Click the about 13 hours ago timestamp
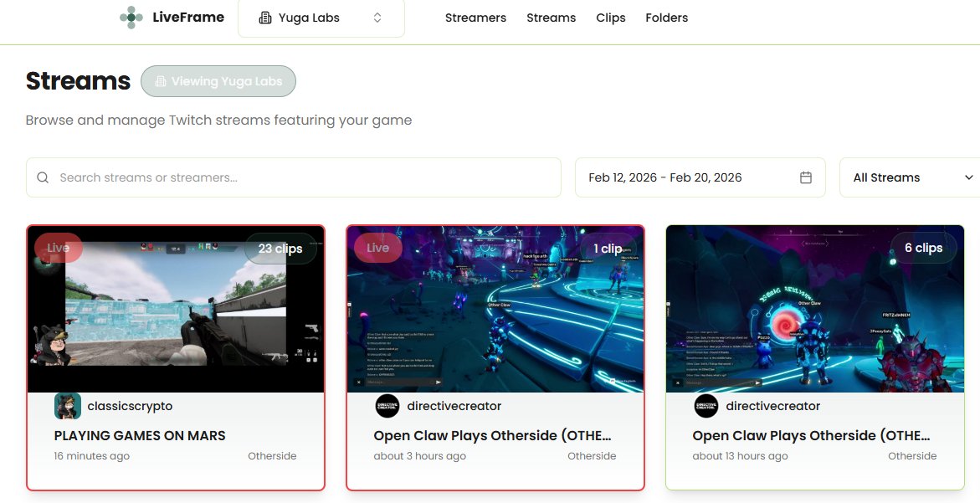The image size is (980, 503). tap(740, 456)
